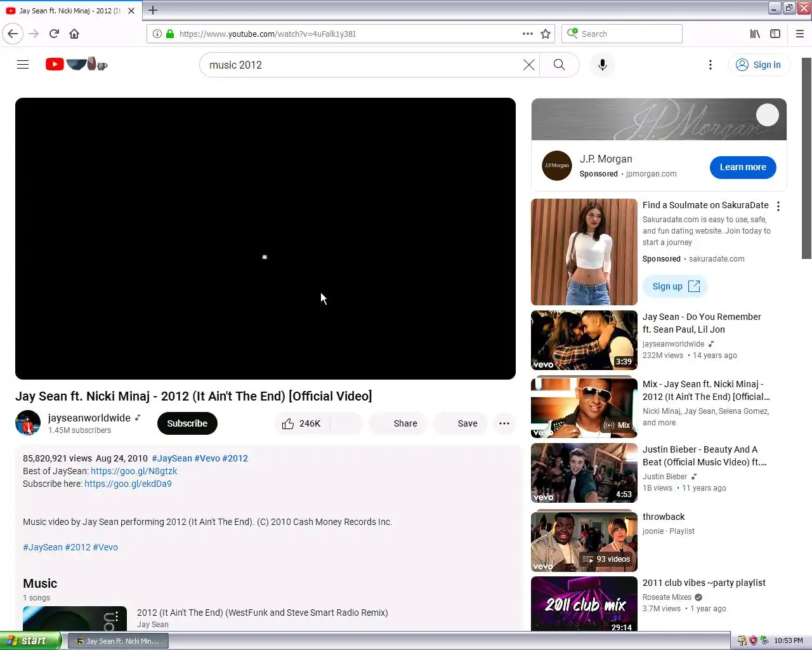This screenshot has width=812, height=650.
Task: Click J.P. Morgan advertiser logo
Action: pos(557,166)
